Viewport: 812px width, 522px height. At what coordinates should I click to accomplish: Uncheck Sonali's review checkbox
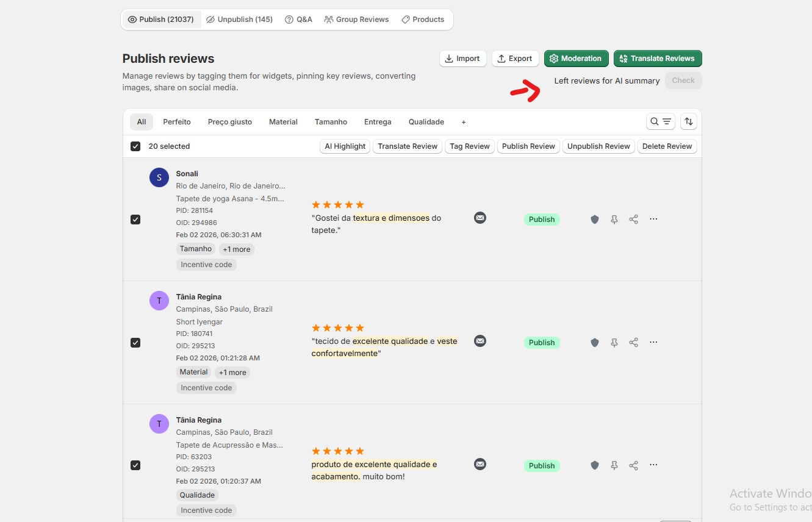[135, 220]
